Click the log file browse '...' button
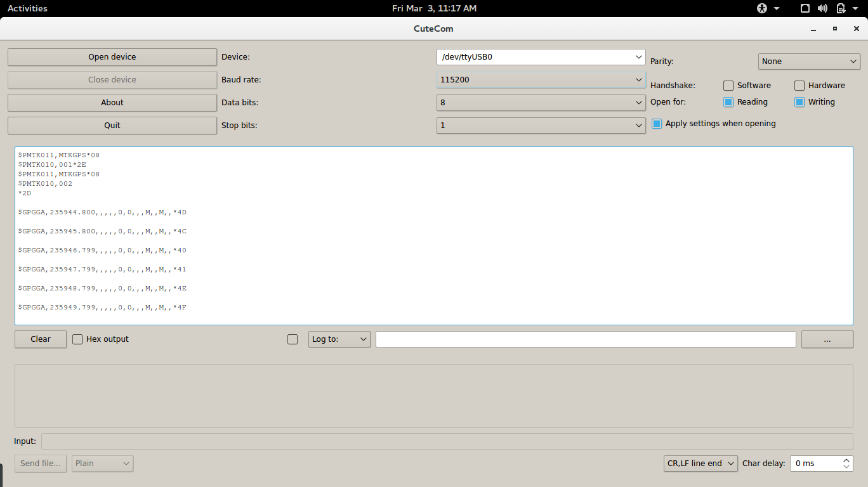 click(827, 339)
